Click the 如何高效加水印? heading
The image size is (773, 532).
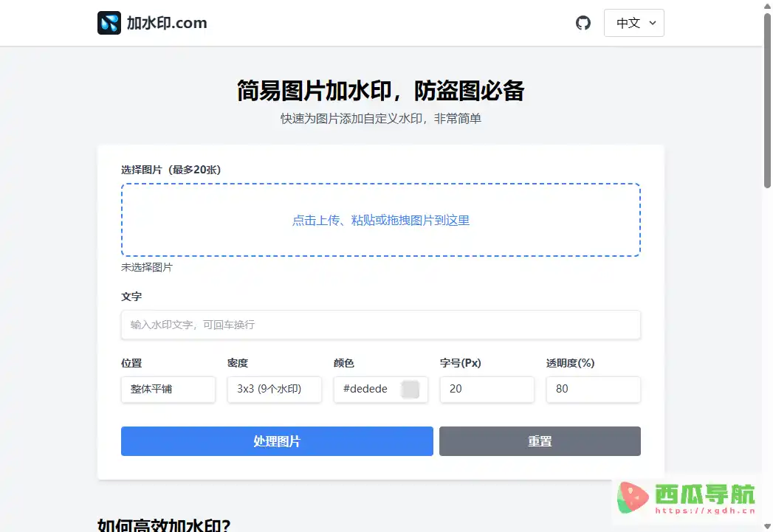pos(164,525)
